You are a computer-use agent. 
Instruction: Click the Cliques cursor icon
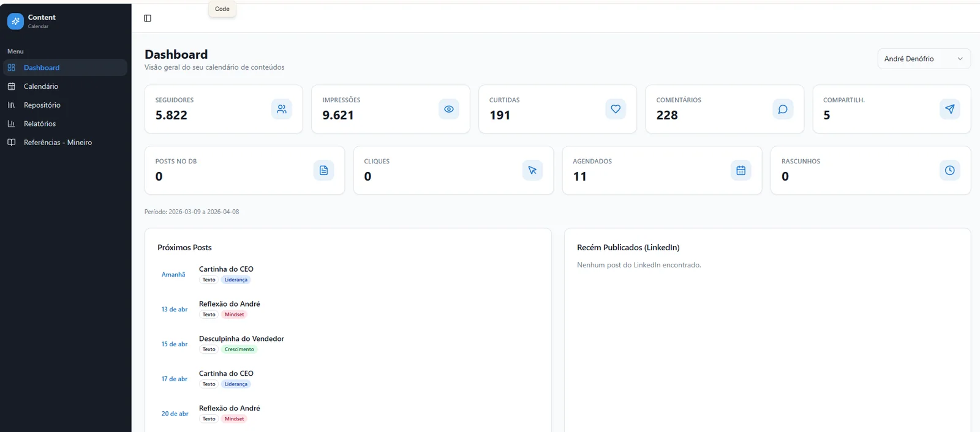click(x=532, y=170)
